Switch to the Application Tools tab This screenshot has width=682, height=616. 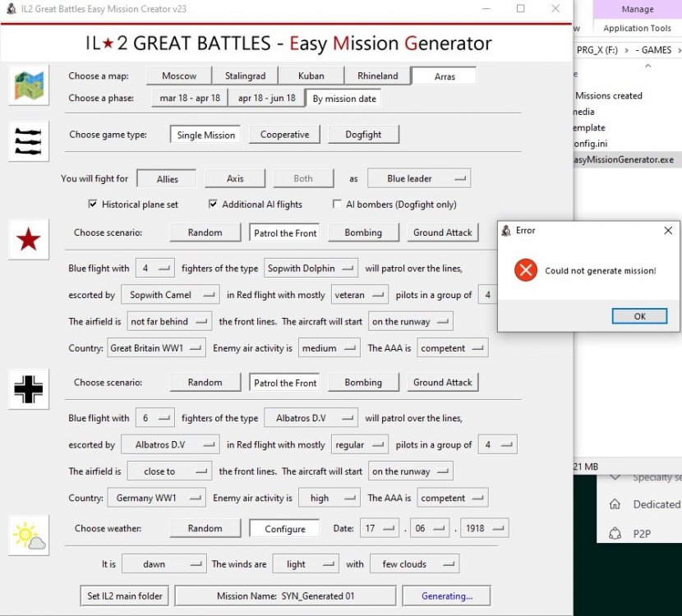pos(637,27)
